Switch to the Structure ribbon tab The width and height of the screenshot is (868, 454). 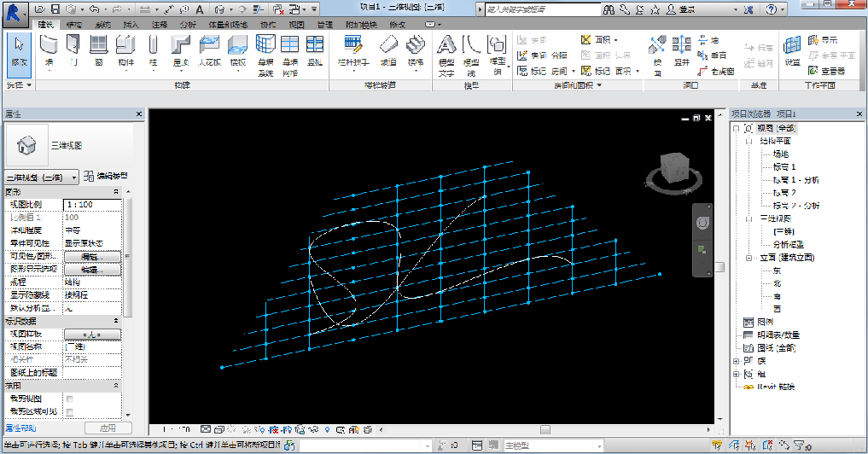[74, 25]
